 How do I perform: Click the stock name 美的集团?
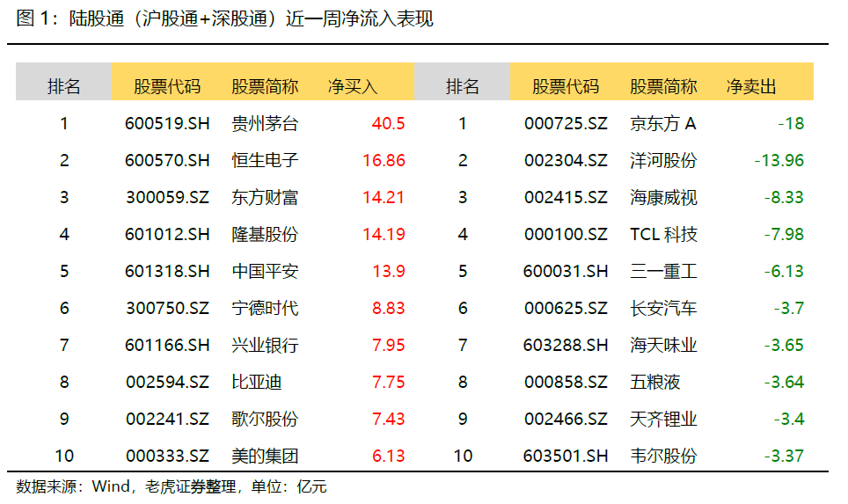coord(265,456)
